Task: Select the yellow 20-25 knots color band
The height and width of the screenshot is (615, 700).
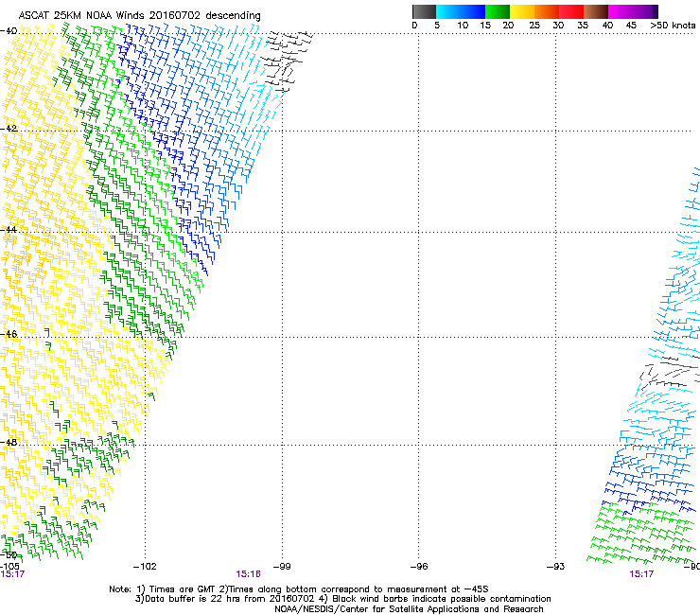Action: click(x=522, y=11)
